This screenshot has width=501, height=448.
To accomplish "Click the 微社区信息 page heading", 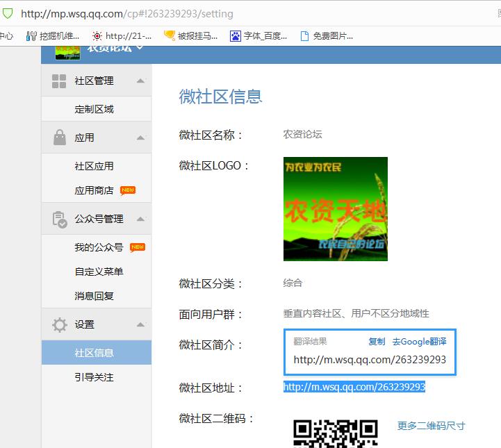I will click(x=220, y=97).
